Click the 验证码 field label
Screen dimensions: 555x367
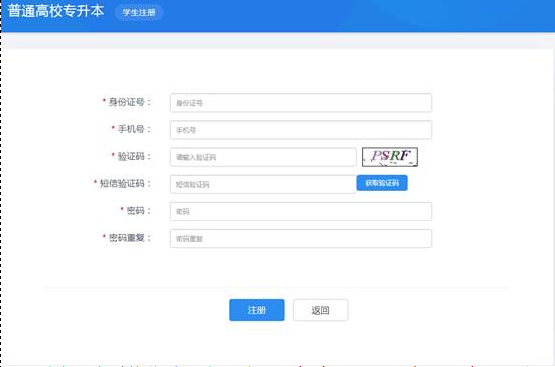[x=131, y=156]
